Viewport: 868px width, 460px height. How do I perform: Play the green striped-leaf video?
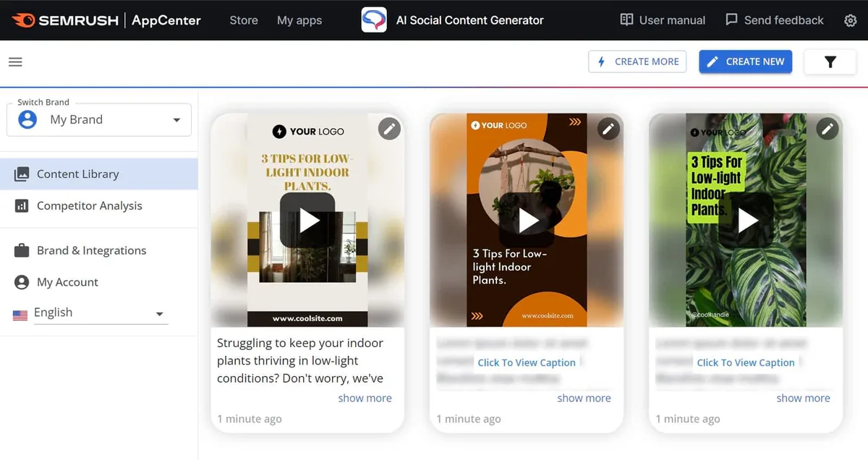pyautogui.click(x=746, y=221)
